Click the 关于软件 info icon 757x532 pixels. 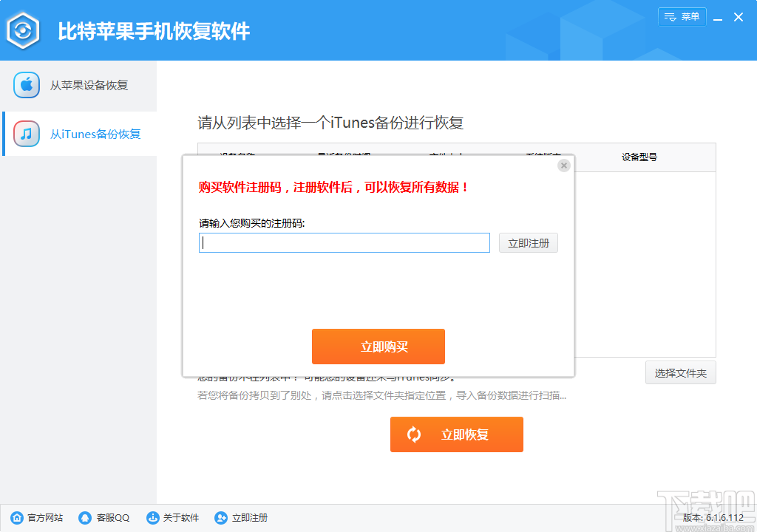coord(152,517)
